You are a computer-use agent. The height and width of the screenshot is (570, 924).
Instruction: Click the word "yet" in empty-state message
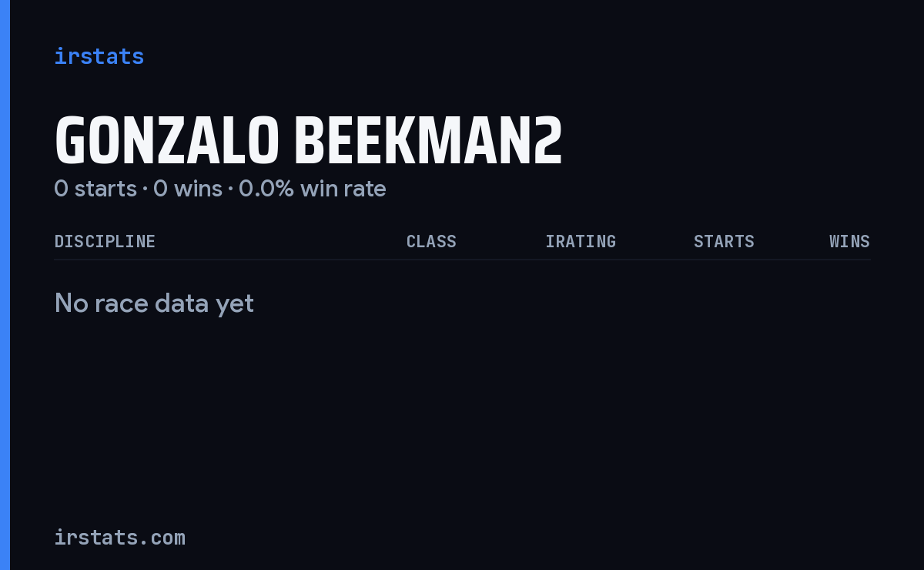tap(235, 305)
